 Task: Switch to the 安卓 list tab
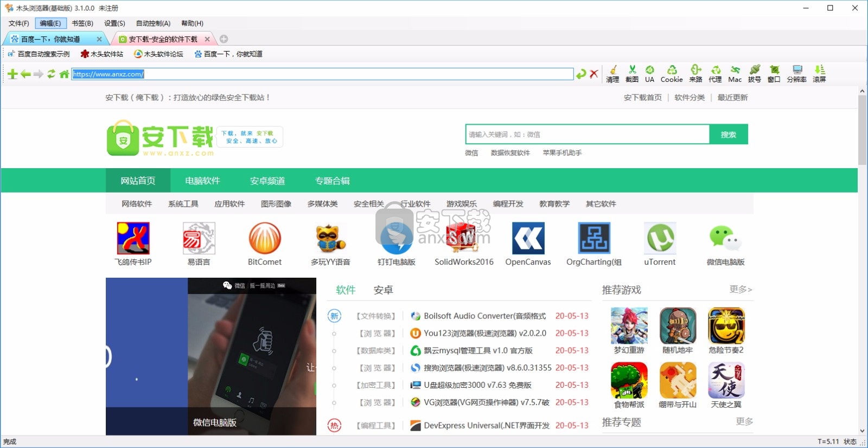click(383, 290)
